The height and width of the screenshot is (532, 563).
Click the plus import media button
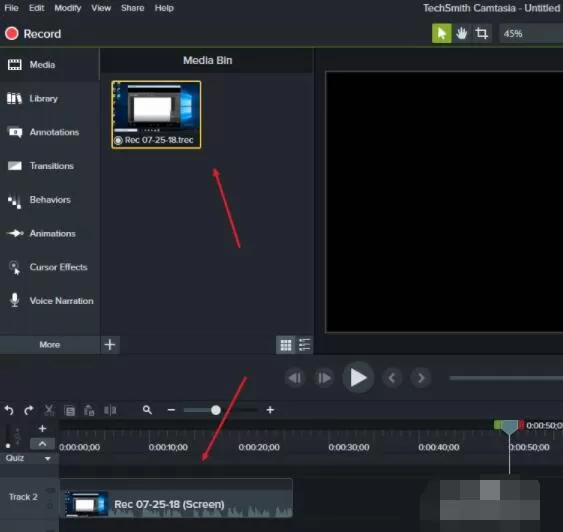(110, 345)
